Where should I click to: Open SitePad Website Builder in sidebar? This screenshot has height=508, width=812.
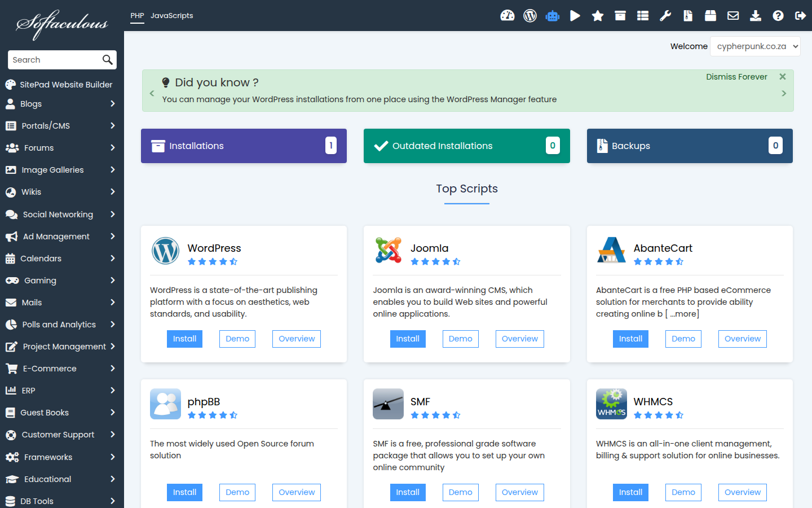coord(59,85)
